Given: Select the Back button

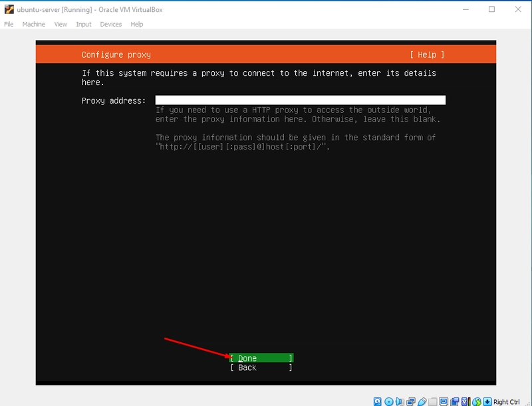Looking at the screenshot, I should pos(261,367).
